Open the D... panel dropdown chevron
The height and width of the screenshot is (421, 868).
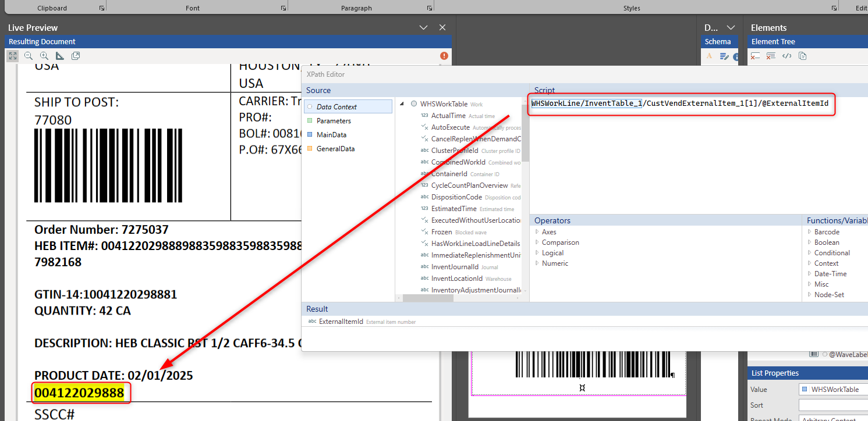731,27
